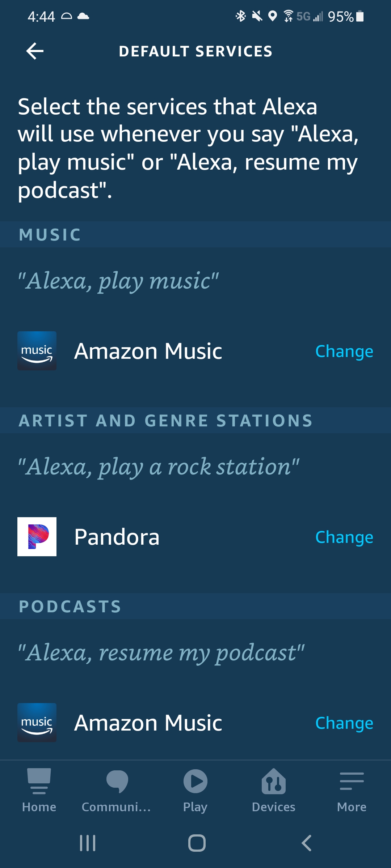The height and width of the screenshot is (868, 391).
Task: Change the default Podcasts service
Action: click(x=344, y=723)
